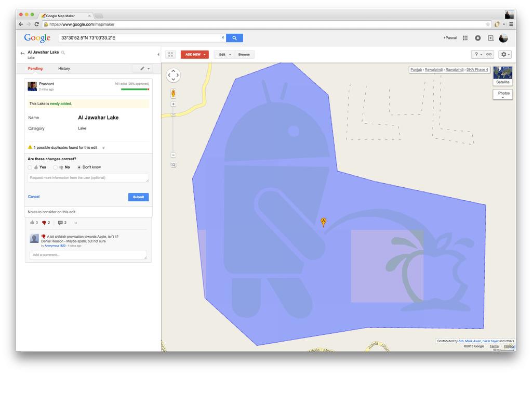The width and height of the screenshot is (532, 400).
Task: Click the share plus icon
Action: pyautogui.click(x=490, y=38)
